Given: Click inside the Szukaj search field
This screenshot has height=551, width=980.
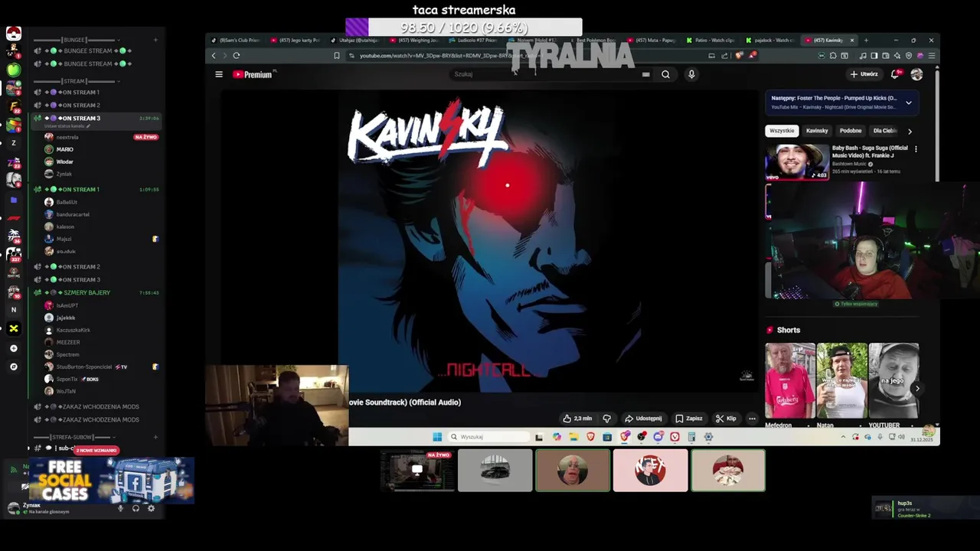Looking at the screenshot, I should click(544, 74).
